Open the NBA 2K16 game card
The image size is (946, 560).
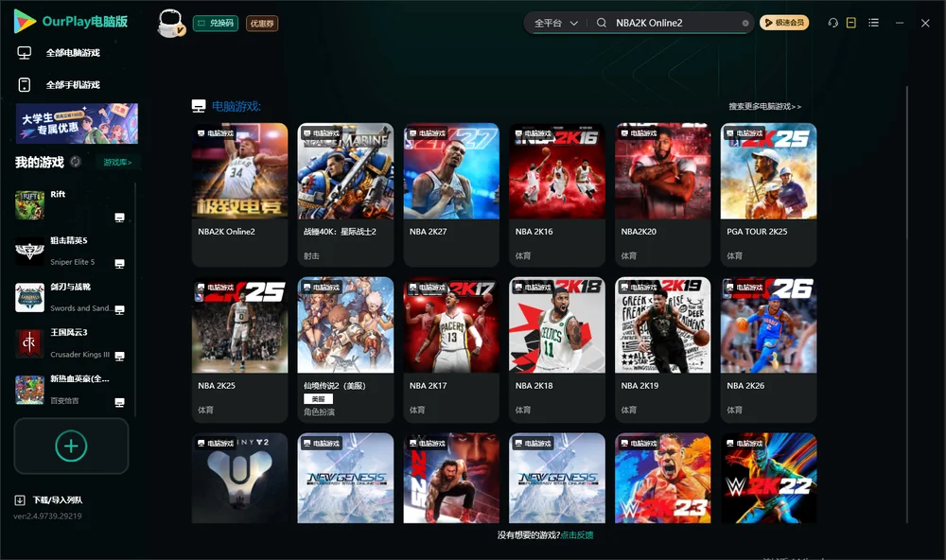point(557,194)
